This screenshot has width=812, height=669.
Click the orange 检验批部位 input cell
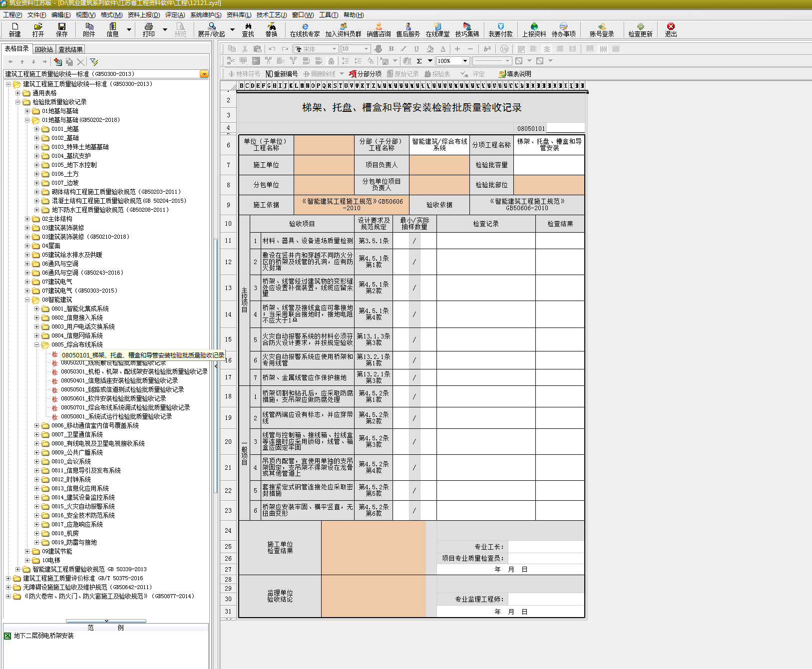549,185
